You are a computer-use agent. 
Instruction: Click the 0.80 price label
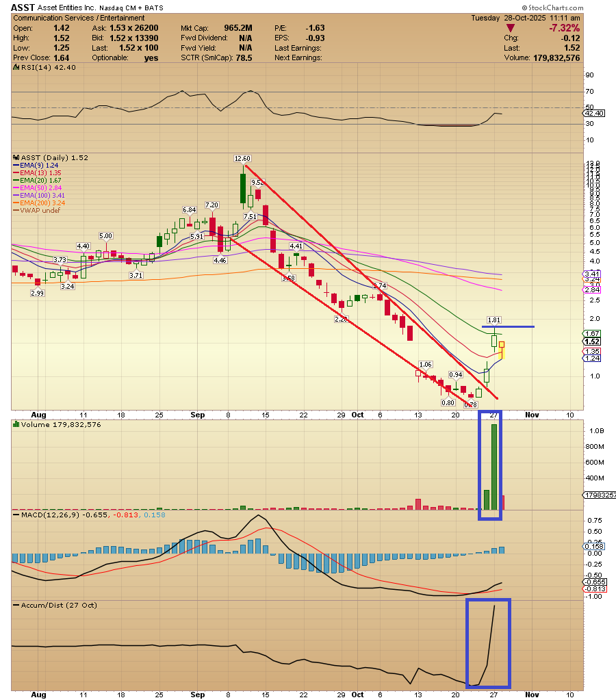[448, 402]
